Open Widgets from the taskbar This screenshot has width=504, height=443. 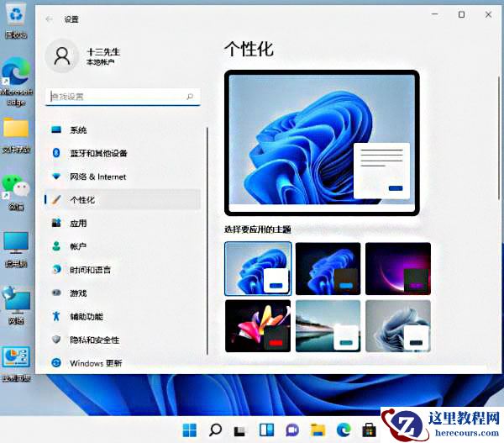[x=266, y=430]
